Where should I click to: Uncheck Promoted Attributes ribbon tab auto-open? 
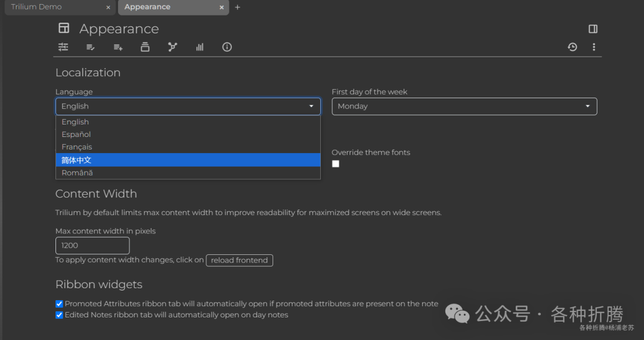(59, 304)
